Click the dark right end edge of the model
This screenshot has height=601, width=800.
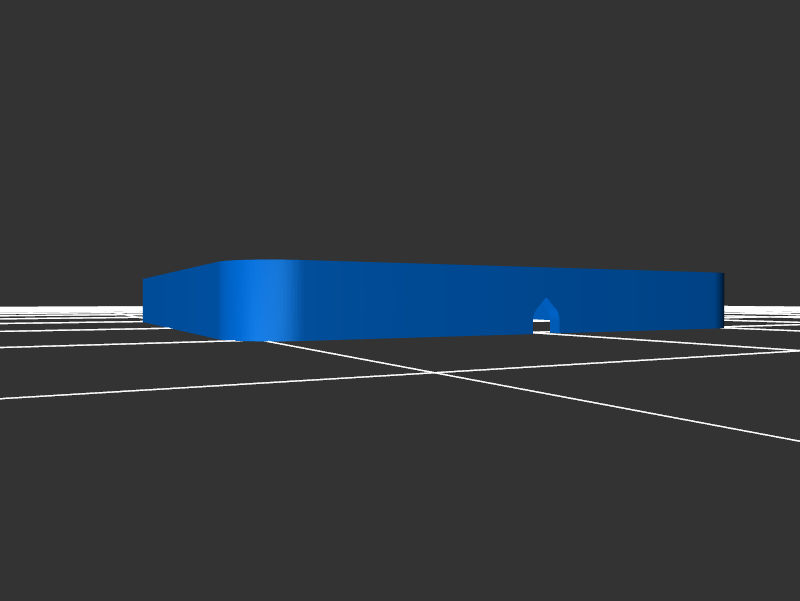point(720,300)
